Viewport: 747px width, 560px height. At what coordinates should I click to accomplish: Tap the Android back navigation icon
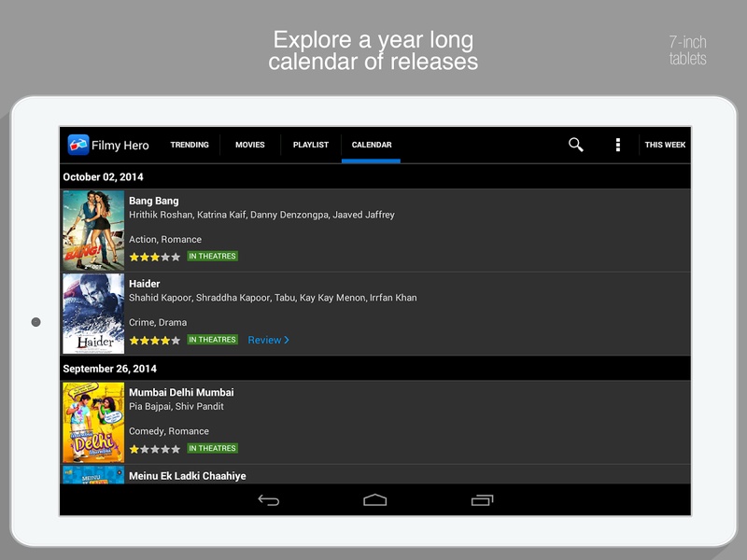[x=269, y=500]
